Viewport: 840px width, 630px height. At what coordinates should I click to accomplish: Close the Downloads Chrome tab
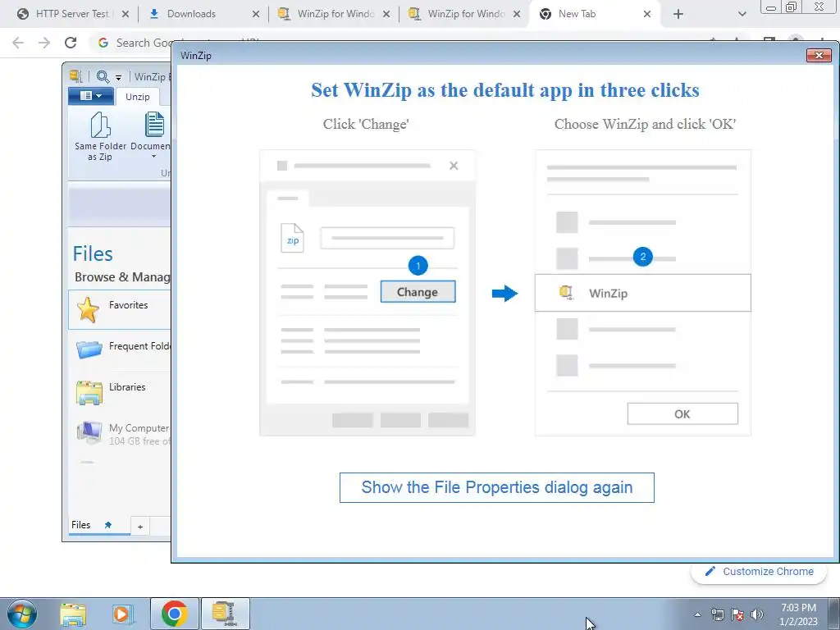point(256,15)
